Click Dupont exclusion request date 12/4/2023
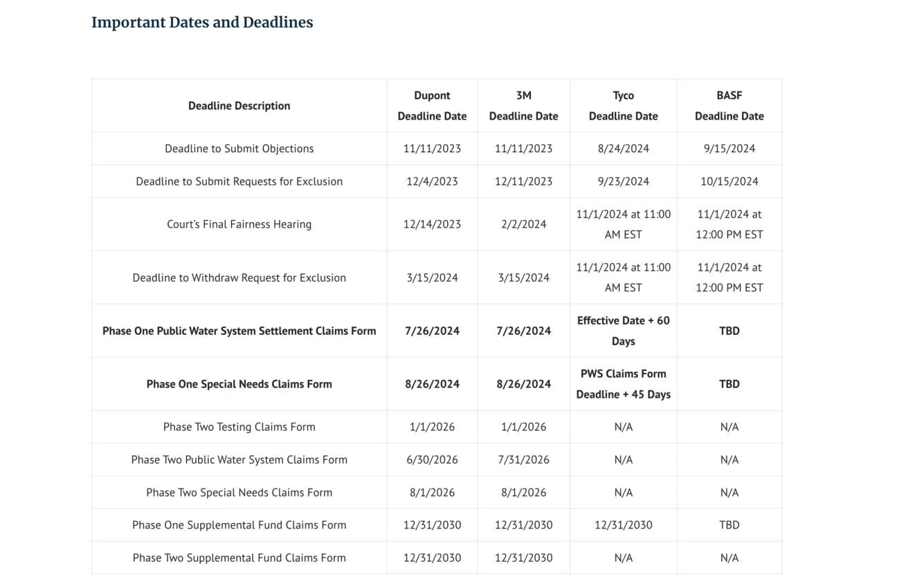 click(432, 181)
